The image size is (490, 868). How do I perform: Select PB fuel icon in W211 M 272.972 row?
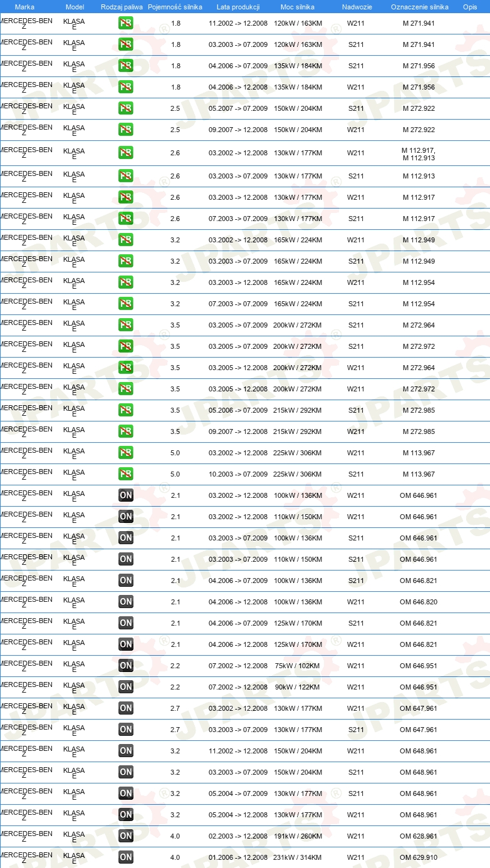(x=126, y=389)
